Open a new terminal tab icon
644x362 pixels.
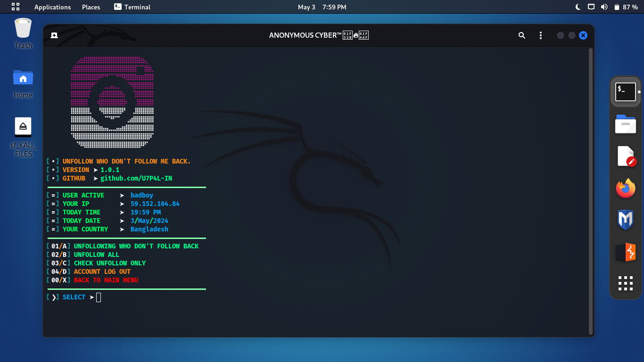click(x=54, y=35)
